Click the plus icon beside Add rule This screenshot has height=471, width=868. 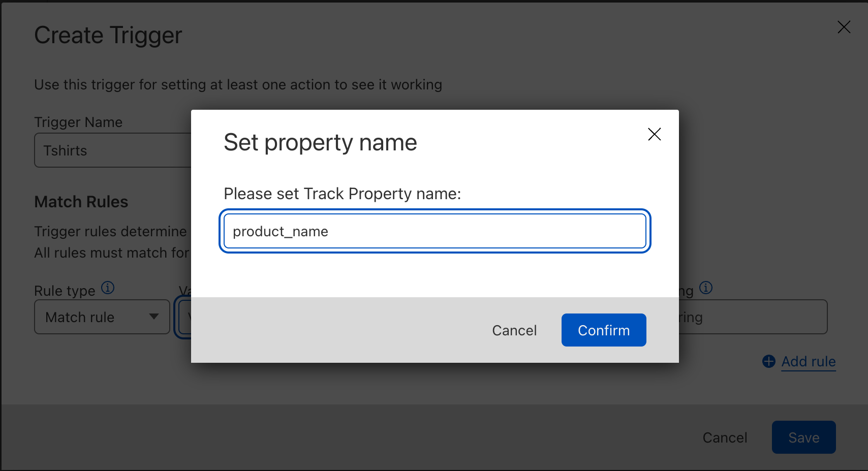click(x=769, y=361)
